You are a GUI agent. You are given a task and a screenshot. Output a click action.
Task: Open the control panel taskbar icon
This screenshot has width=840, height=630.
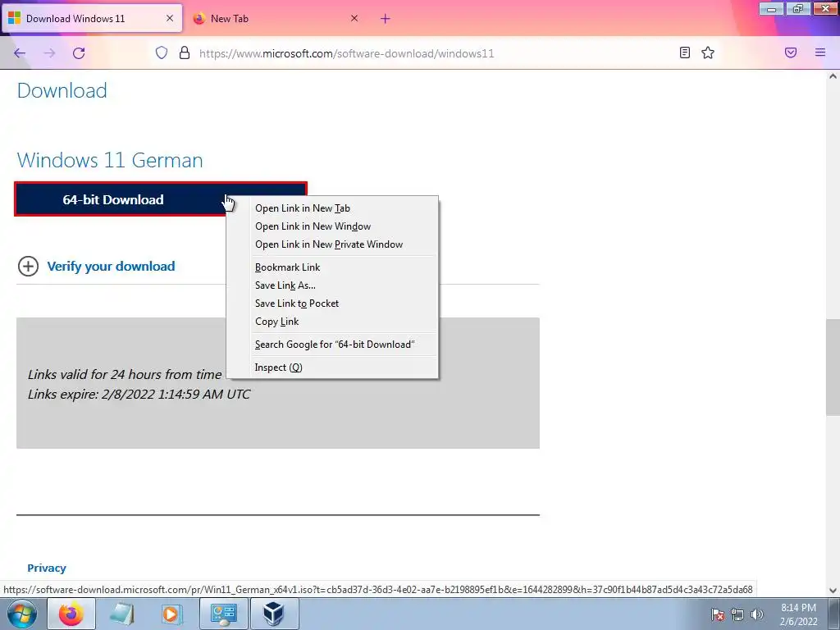click(x=223, y=614)
